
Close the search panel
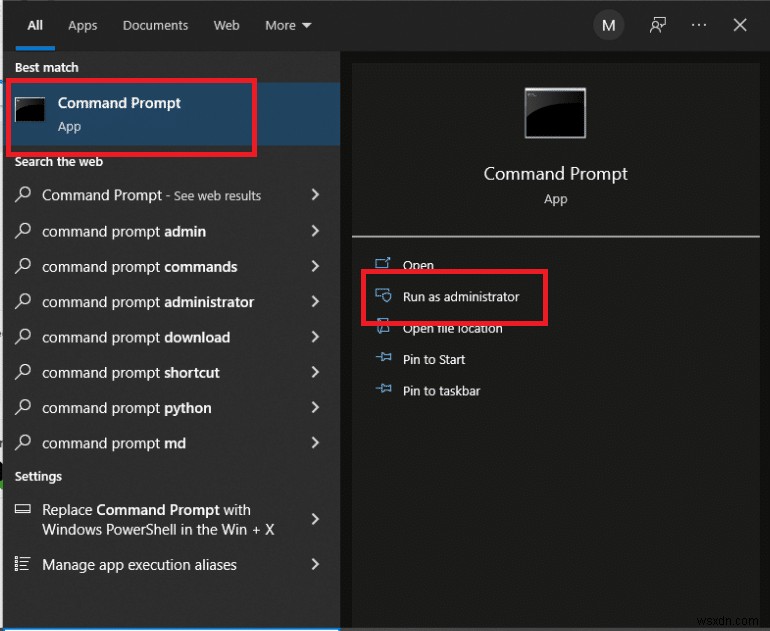pos(740,25)
